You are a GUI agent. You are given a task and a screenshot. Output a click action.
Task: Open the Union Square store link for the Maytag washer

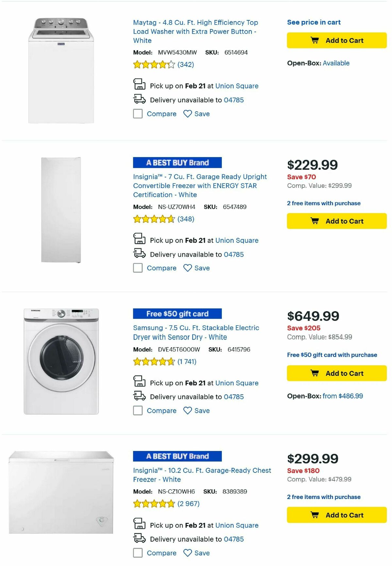click(x=237, y=86)
